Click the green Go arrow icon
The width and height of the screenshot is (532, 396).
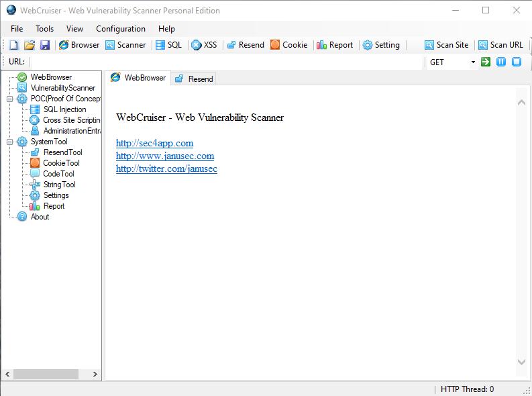(x=486, y=62)
